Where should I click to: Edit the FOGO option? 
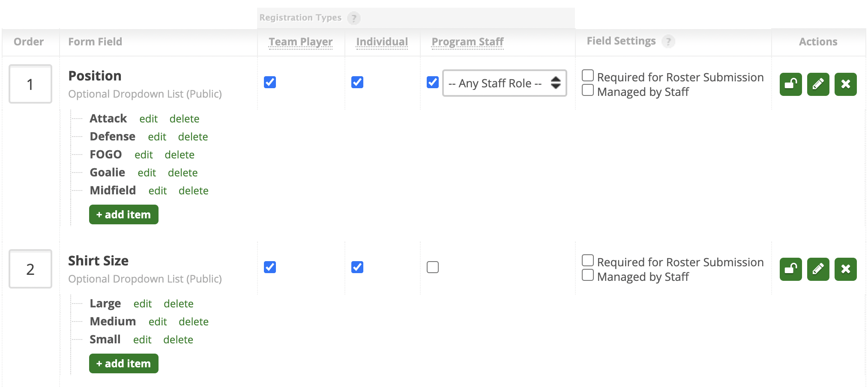tap(144, 155)
